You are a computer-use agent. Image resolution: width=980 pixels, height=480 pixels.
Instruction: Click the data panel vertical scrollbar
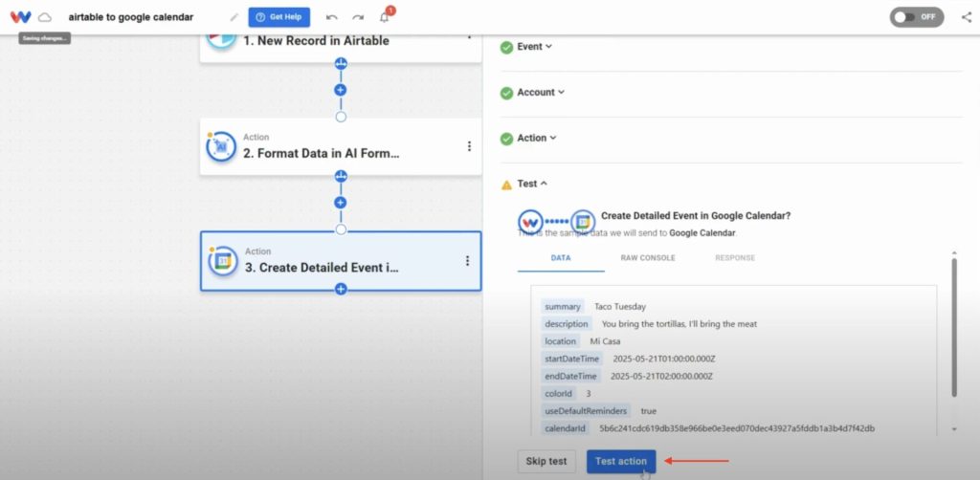coord(954,328)
